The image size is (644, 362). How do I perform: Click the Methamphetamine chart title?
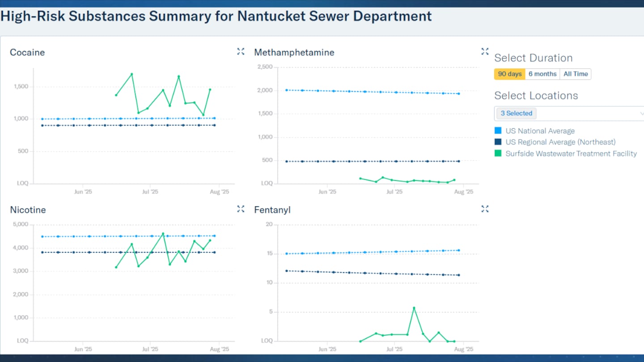(294, 52)
